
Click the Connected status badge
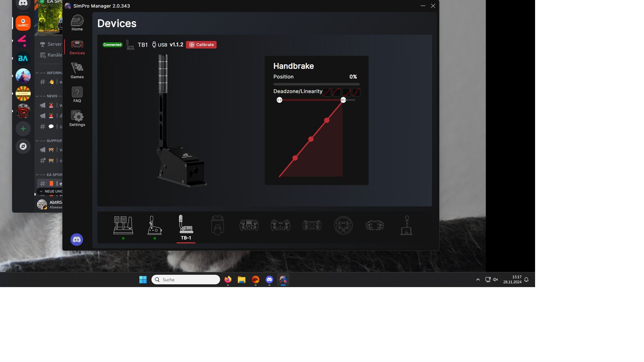112,45
